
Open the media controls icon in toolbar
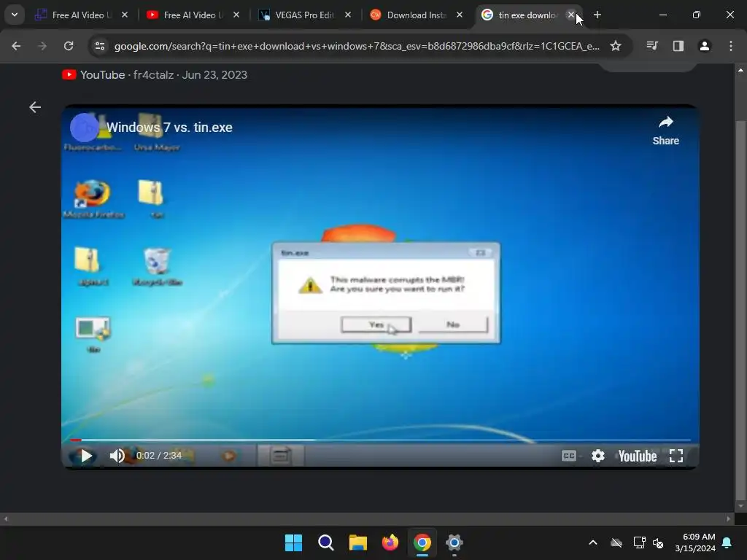pyautogui.click(x=652, y=46)
